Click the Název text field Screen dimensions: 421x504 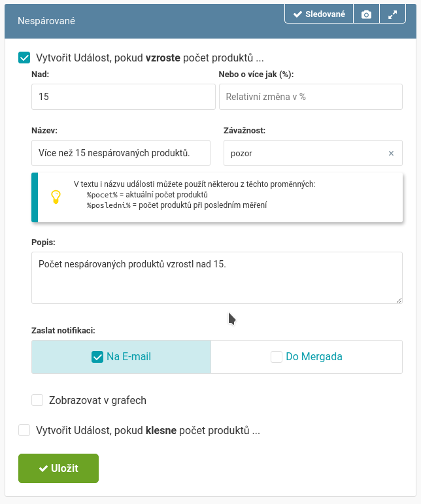121,153
